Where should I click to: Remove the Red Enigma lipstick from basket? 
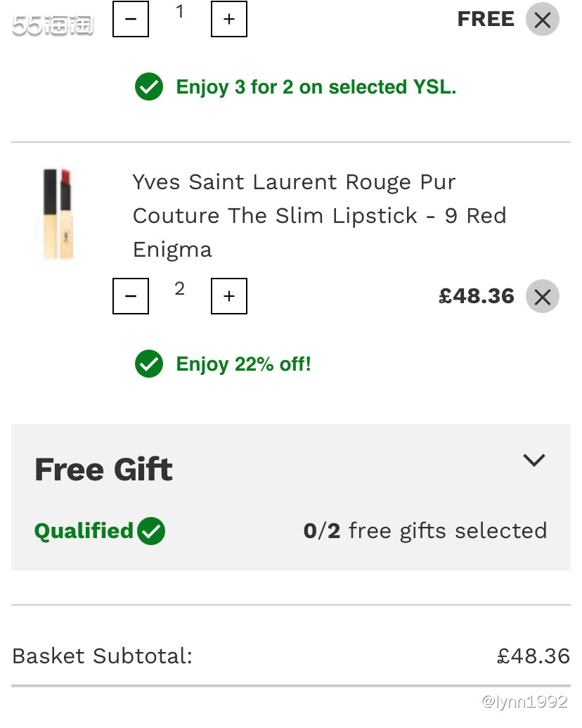coord(542,296)
